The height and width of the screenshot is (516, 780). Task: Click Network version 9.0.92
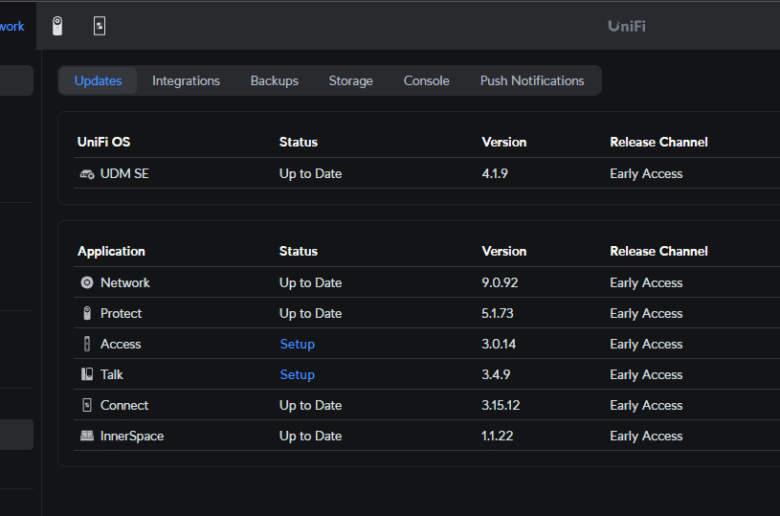point(499,283)
